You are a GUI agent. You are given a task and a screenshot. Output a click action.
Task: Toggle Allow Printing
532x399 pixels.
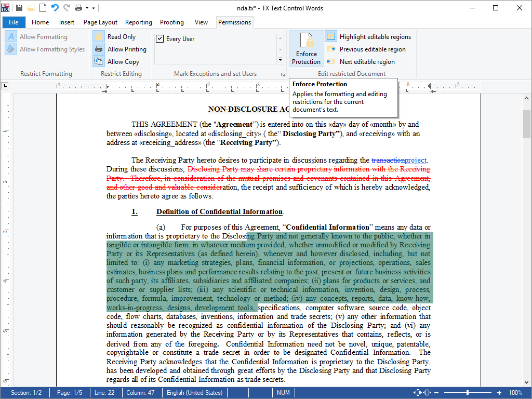[x=120, y=49]
